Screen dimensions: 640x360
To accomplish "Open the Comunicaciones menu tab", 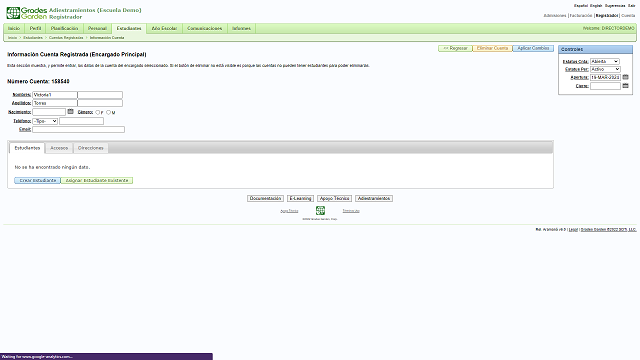I will coord(204,29).
